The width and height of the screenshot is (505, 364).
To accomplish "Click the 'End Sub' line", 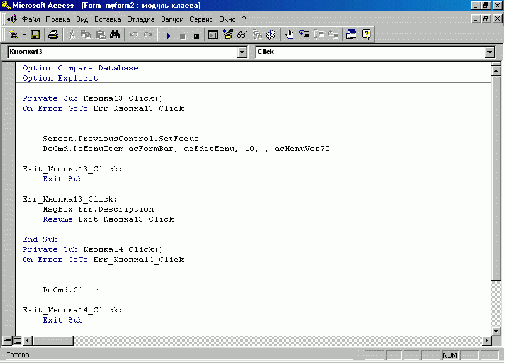I will 40,239.
